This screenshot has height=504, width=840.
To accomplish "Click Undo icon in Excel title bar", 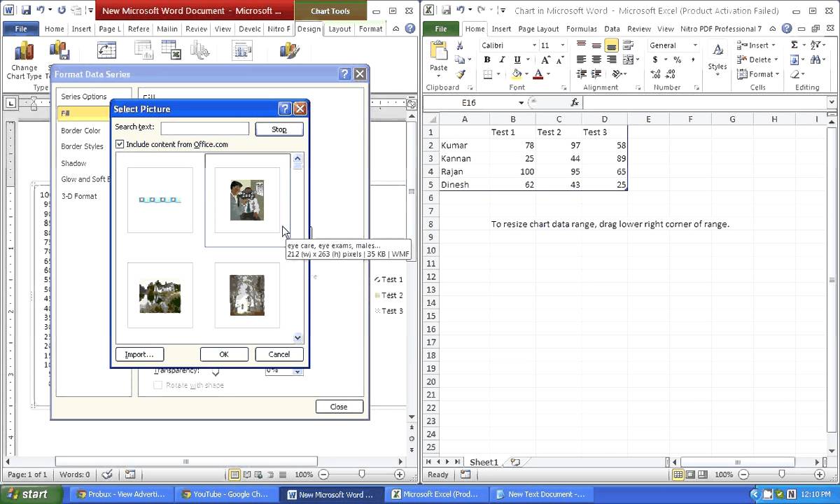I will pyautogui.click(x=462, y=10).
